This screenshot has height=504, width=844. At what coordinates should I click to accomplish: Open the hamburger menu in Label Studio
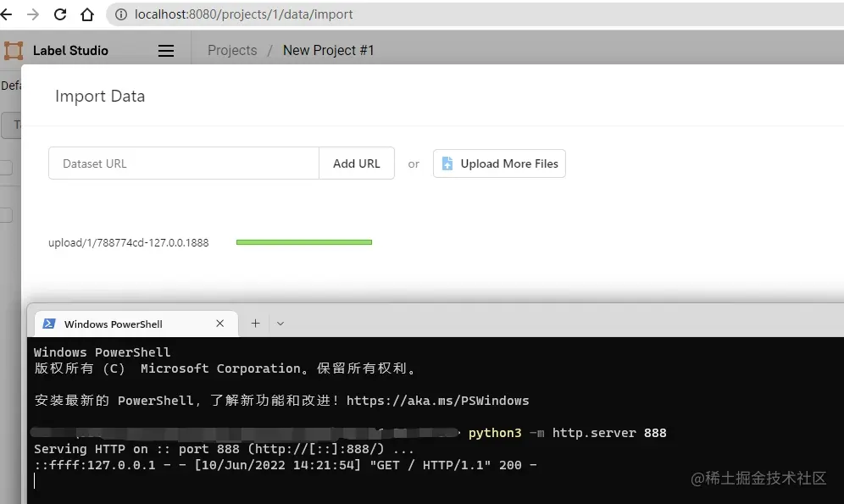click(166, 51)
